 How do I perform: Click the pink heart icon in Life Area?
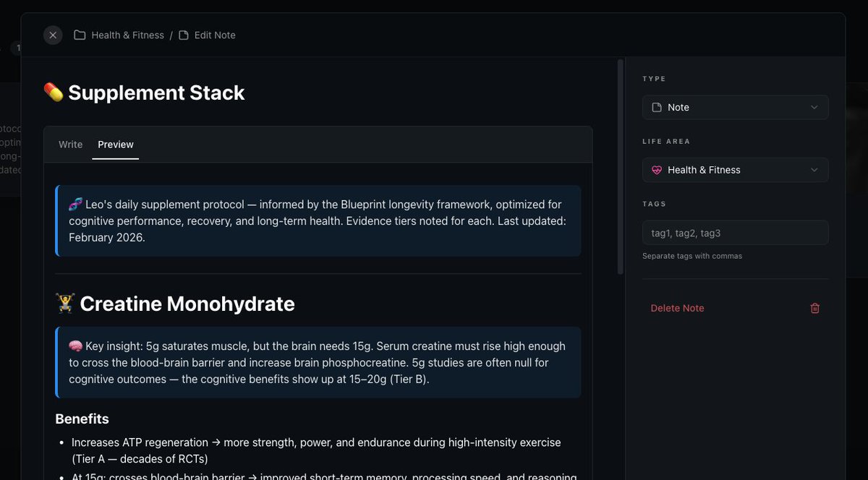pos(657,170)
